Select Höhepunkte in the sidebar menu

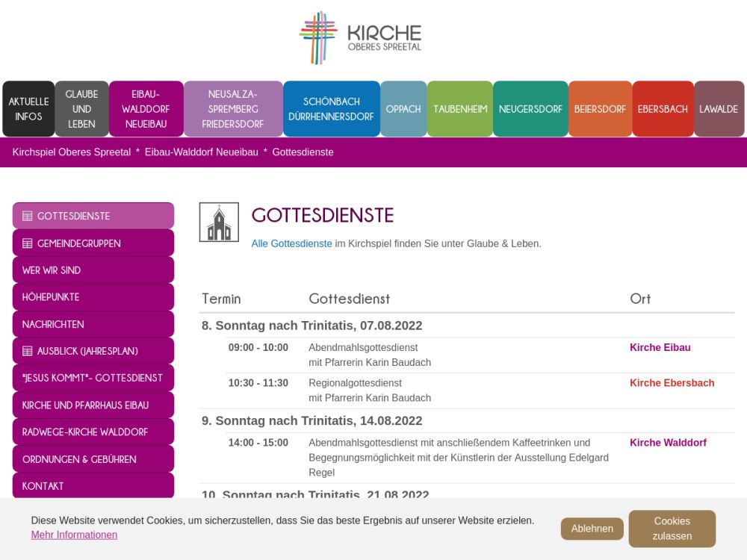[51, 297]
